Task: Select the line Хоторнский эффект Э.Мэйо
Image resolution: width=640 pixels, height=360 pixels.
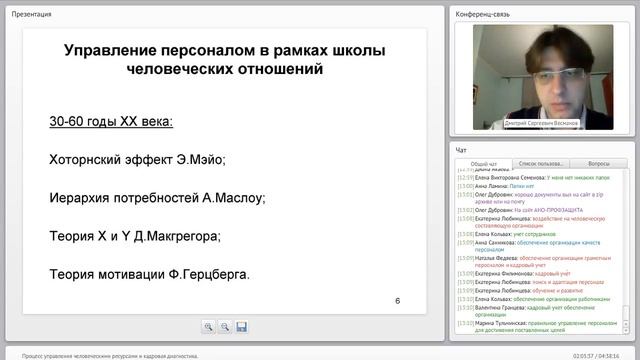Action: (137, 159)
